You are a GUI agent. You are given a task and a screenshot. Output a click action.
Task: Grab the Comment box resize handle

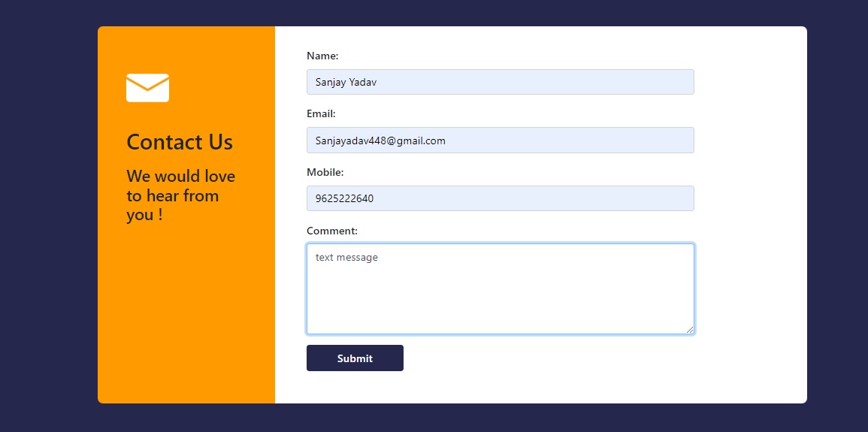pos(689,330)
